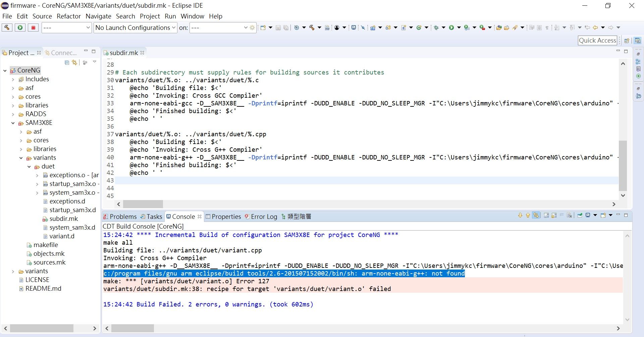Collapse the CoreNG project tree node
Screen dimensions: 644x337
[x=5, y=70]
